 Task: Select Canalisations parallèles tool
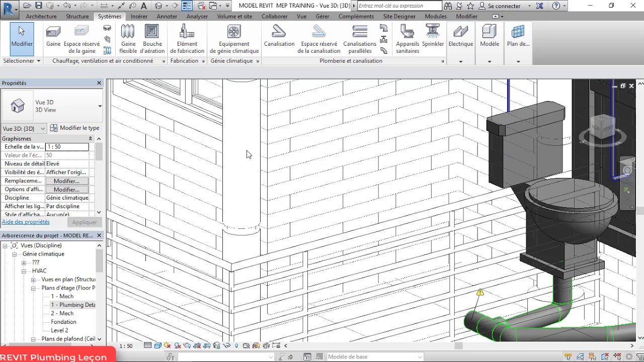pyautogui.click(x=360, y=39)
